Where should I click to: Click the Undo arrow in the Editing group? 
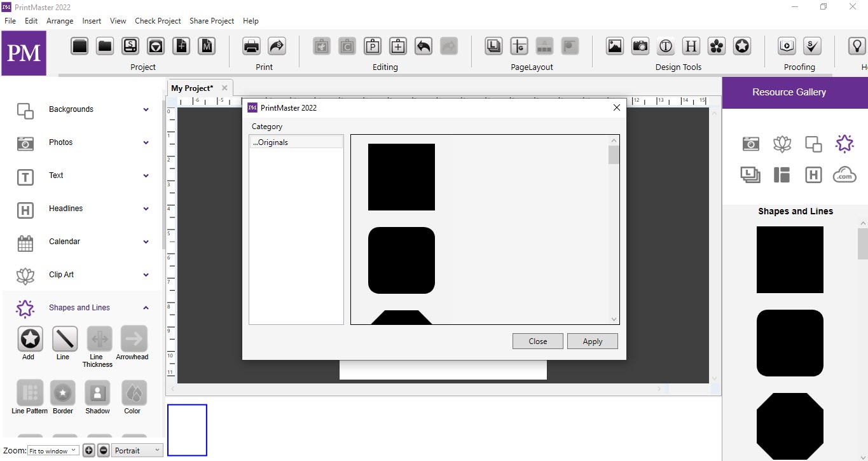click(x=424, y=46)
